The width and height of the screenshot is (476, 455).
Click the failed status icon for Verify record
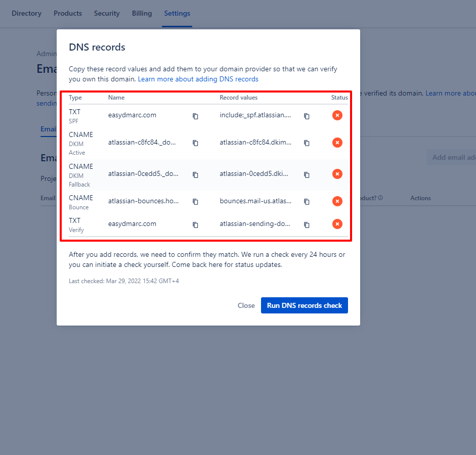337,224
